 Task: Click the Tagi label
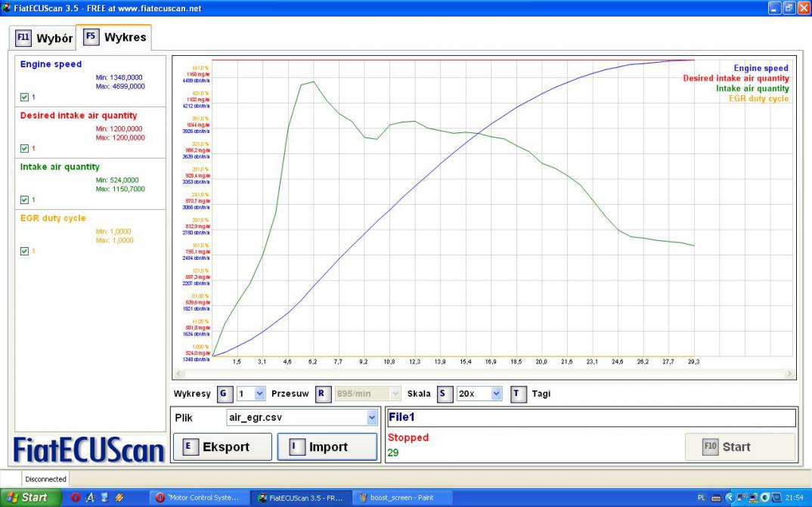[x=541, y=394]
